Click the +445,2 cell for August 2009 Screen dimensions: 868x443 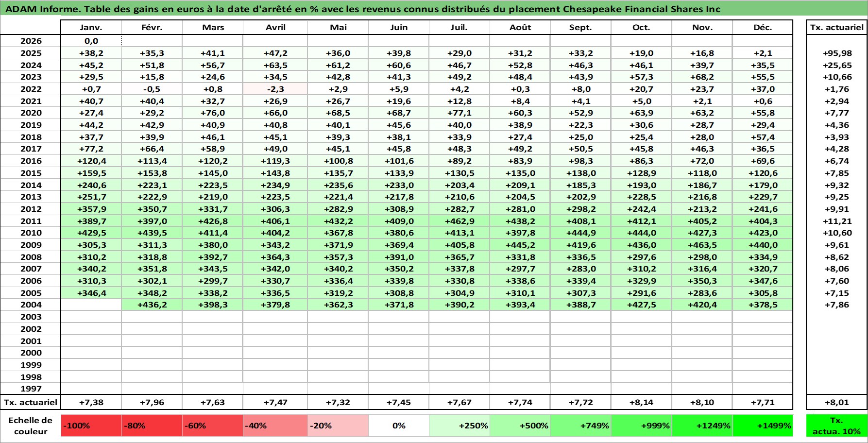point(520,245)
